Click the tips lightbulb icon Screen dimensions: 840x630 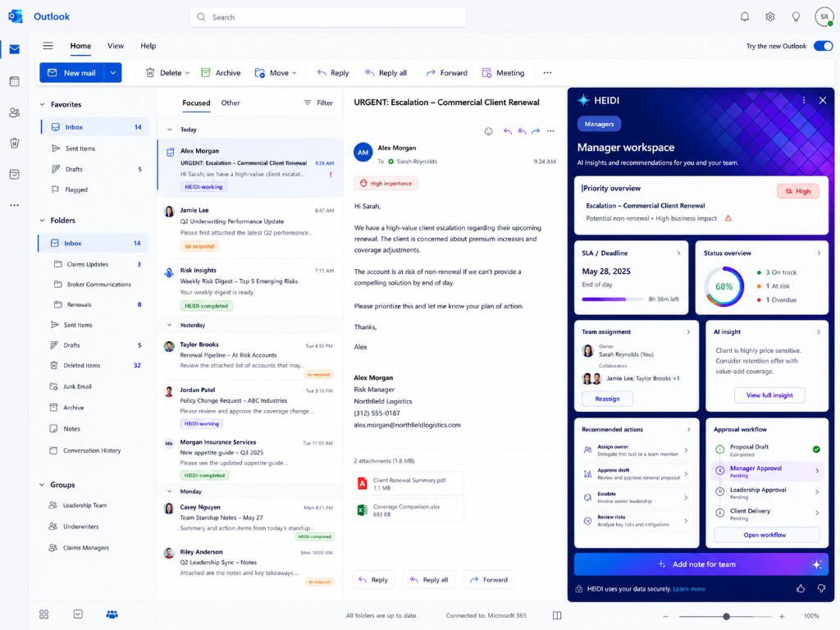796,16
